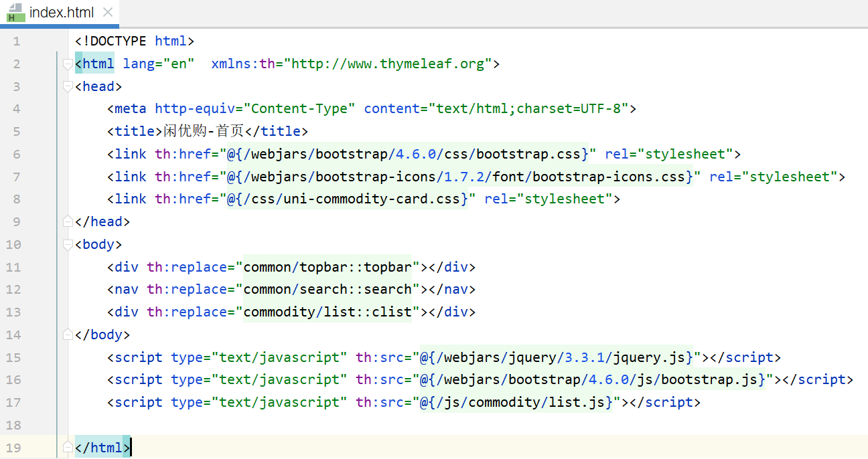Click th:replace on the nav element line
The width and height of the screenshot is (868, 459).
point(187,289)
